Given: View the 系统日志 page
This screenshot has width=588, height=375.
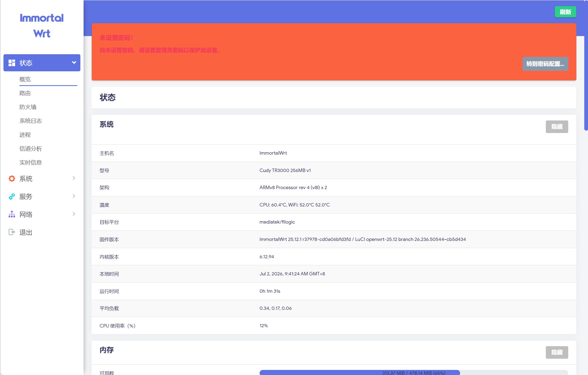Looking at the screenshot, I should click(x=31, y=121).
